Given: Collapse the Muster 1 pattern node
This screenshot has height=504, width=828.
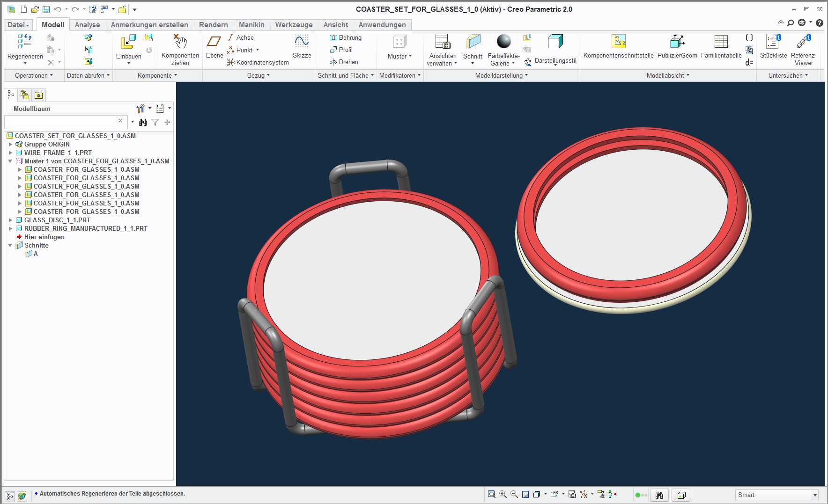Looking at the screenshot, I should 10,161.
